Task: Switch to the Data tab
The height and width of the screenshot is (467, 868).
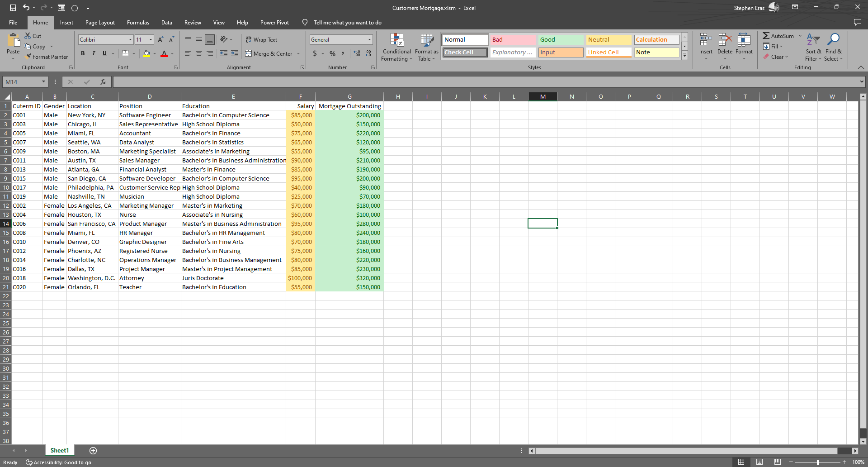Action: (x=167, y=23)
